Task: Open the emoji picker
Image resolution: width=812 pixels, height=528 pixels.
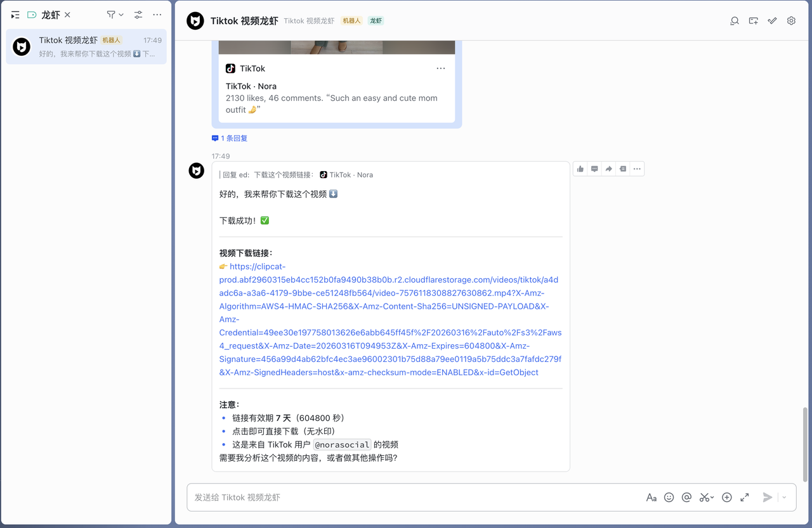Action: [x=669, y=498]
